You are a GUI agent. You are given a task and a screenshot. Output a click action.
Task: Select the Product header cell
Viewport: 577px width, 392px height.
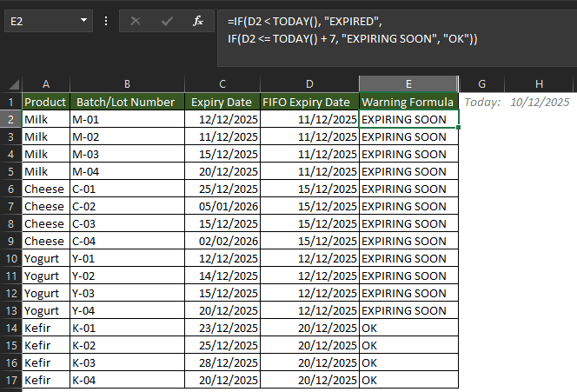pyautogui.click(x=45, y=102)
